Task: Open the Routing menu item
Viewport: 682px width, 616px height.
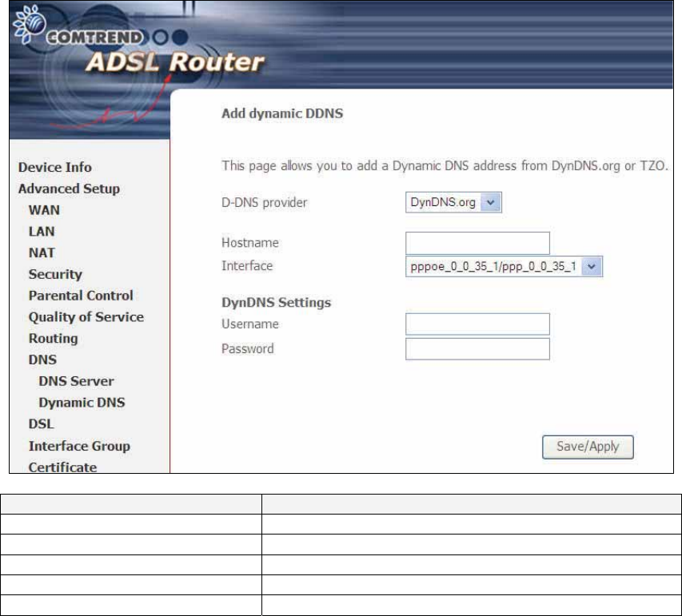Action: click(x=53, y=339)
